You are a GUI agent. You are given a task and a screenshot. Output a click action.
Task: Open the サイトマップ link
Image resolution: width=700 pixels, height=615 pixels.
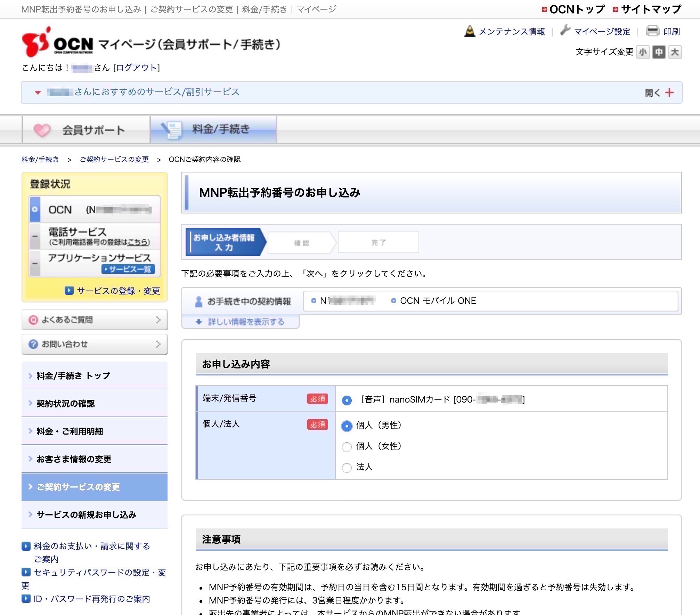tap(651, 9)
